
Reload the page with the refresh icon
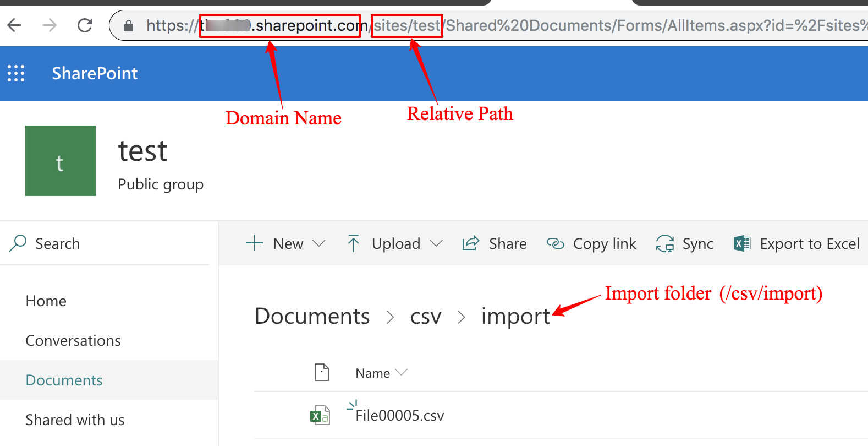(x=85, y=25)
